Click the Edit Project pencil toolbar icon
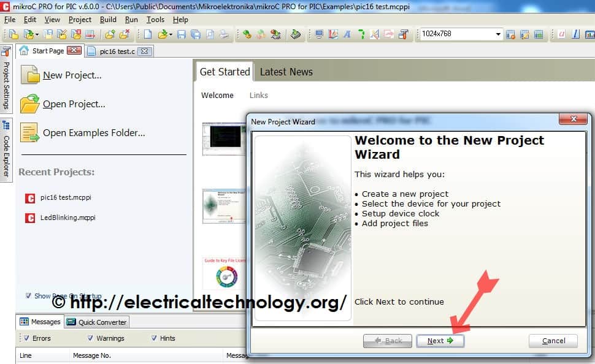This screenshot has width=595, height=364. click(x=62, y=34)
